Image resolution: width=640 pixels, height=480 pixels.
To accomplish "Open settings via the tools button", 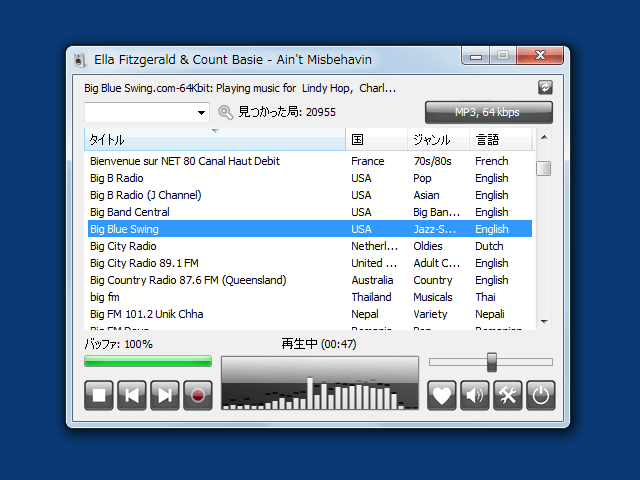I will tap(508, 395).
